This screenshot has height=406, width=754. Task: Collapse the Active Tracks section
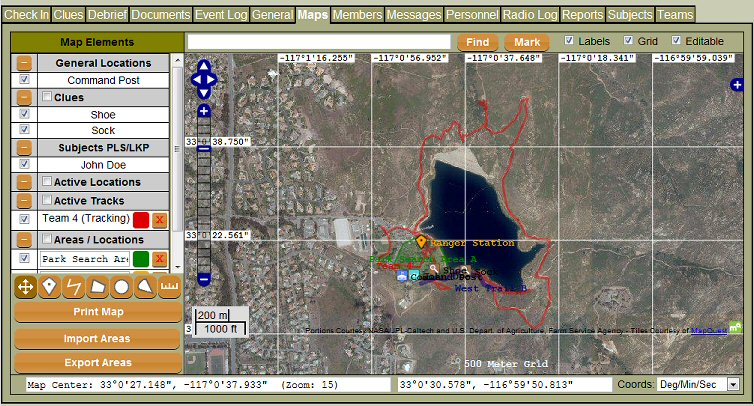(24, 201)
